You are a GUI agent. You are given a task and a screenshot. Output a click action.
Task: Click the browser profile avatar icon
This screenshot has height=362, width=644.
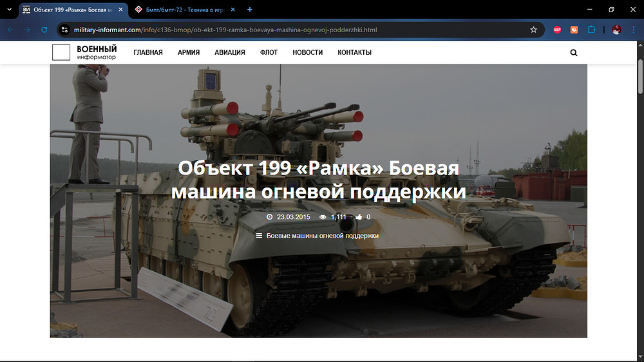[x=616, y=30]
